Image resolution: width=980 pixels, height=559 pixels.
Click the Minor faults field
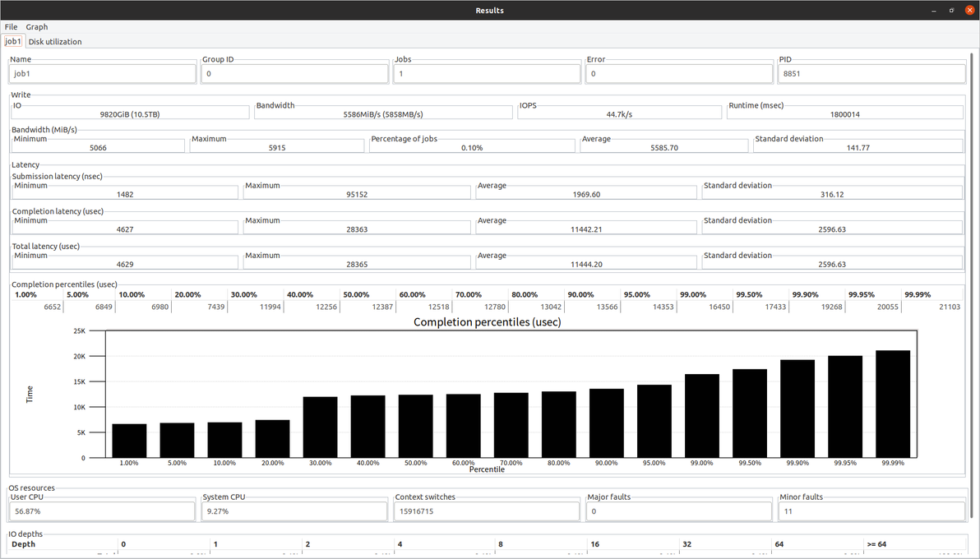[x=871, y=511]
